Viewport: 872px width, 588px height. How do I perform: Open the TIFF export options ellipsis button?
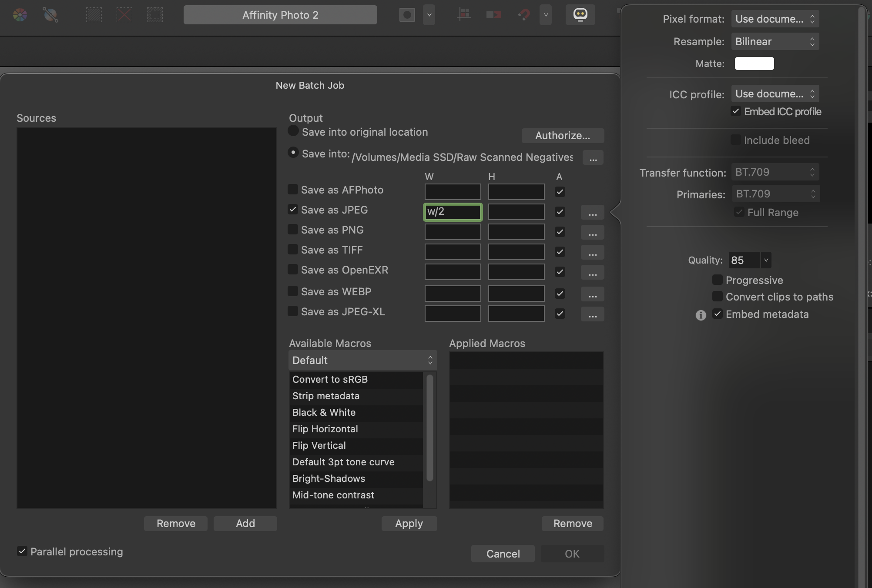click(x=593, y=253)
